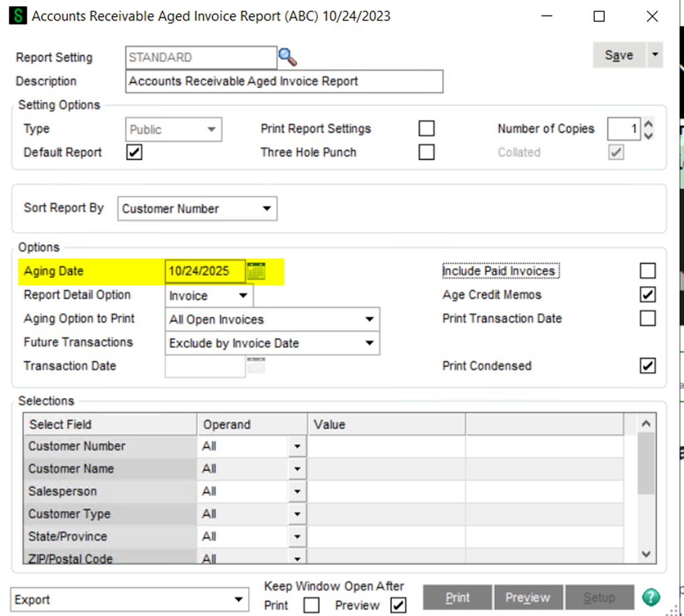Uncheck the Print Condensed option
The image size is (684, 616).
[647, 365]
